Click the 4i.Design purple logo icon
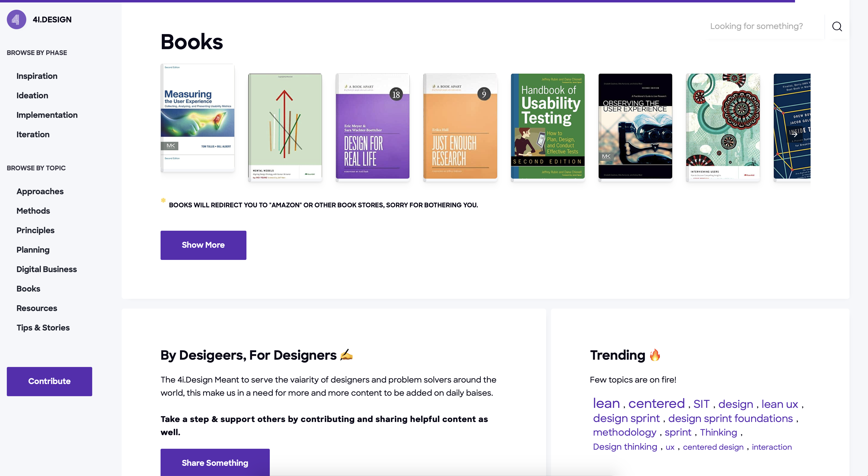Viewport: 868px width, 476px height. [16, 19]
